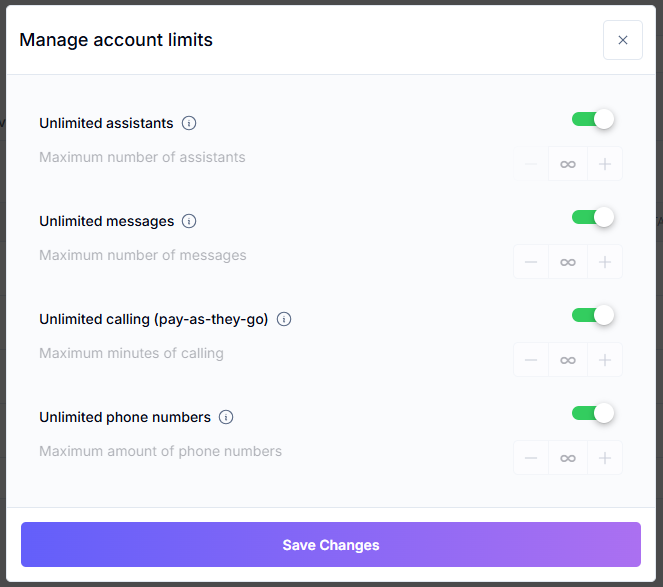Save Changes to account limits

331,545
